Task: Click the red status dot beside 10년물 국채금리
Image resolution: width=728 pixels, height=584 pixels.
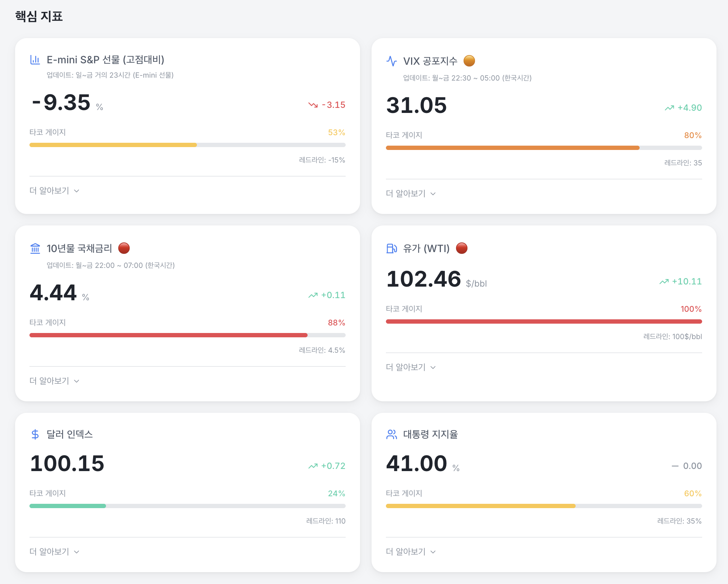Action: click(x=124, y=248)
